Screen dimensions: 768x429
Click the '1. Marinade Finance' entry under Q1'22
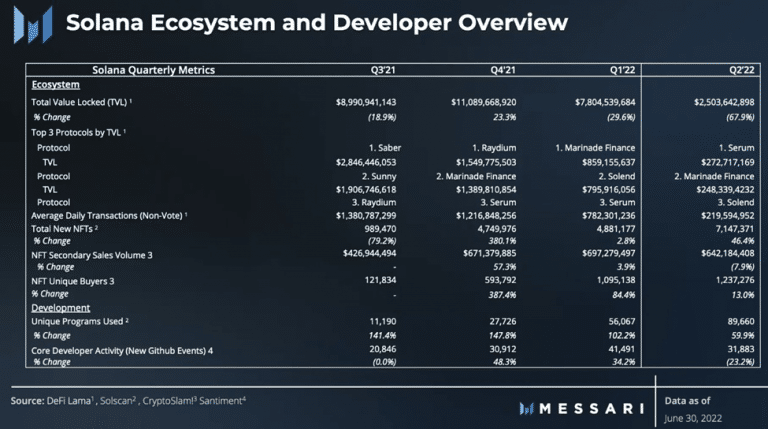(x=595, y=148)
